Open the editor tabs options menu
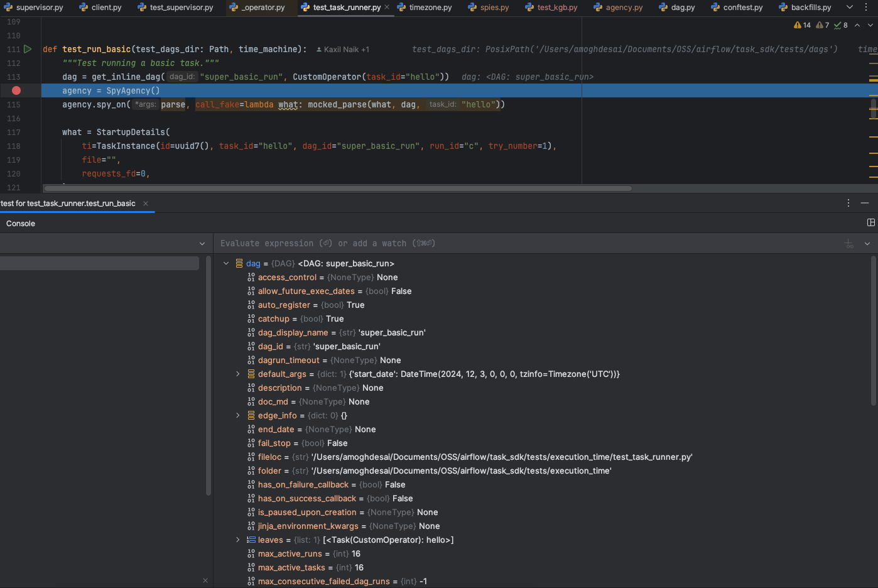Viewport: 878px width, 588px height. pos(866,8)
